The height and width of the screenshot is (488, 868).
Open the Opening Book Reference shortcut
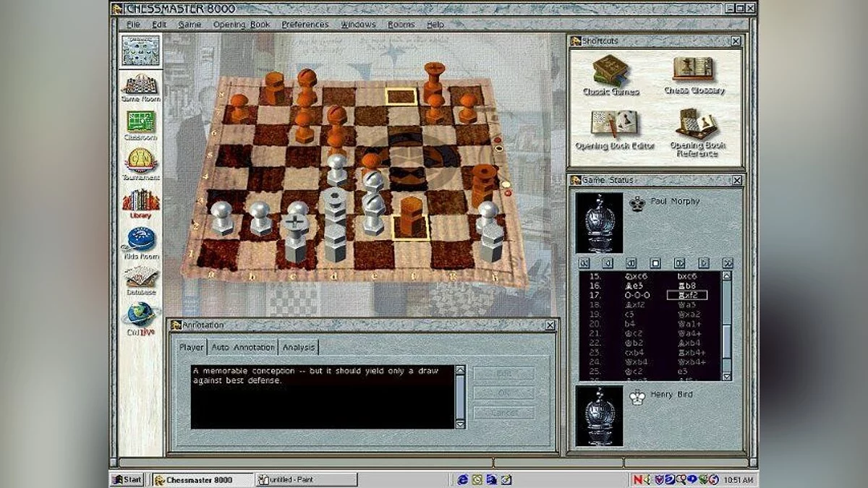[697, 133]
